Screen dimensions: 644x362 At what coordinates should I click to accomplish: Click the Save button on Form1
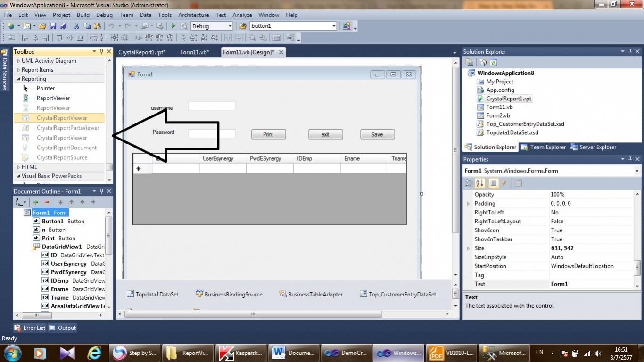coord(377,134)
